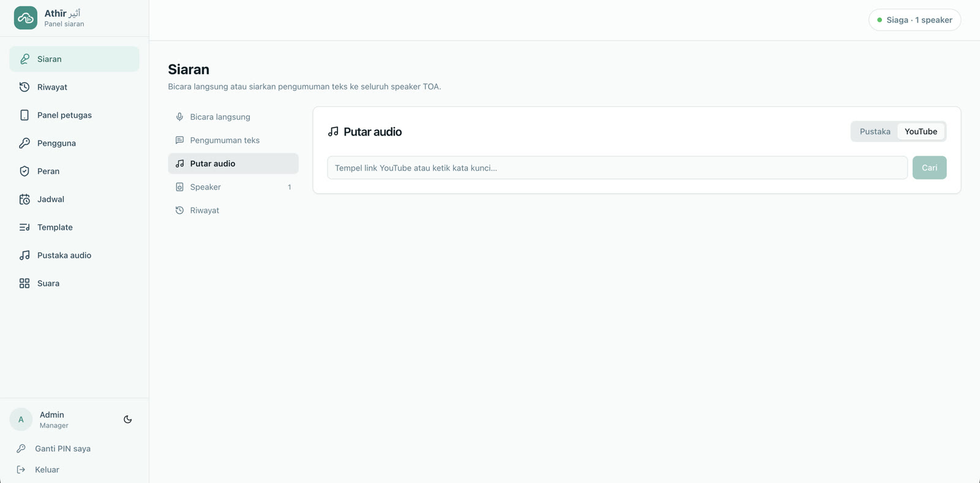Image resolution: width=980 pixels, height=483 pixels.
Task: Click the Keluar logout arrow icon
Action: tap(21, 470)
